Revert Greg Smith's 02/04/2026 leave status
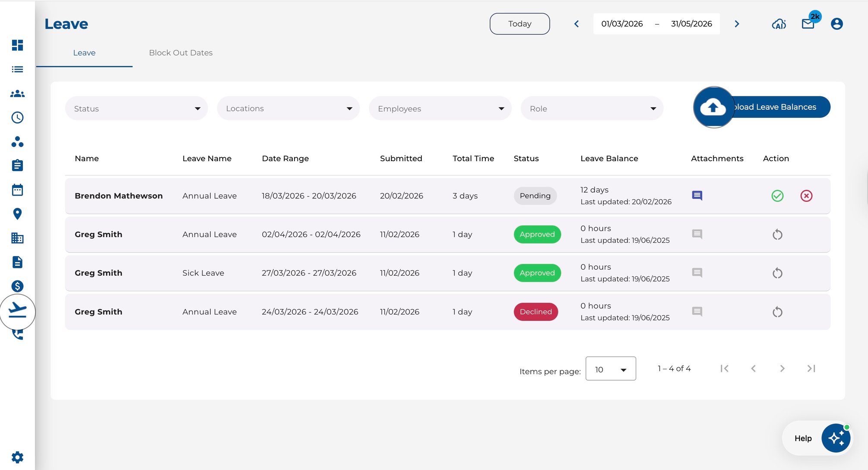The width and height of the screenshot is (868, 470). click(777, 235)
